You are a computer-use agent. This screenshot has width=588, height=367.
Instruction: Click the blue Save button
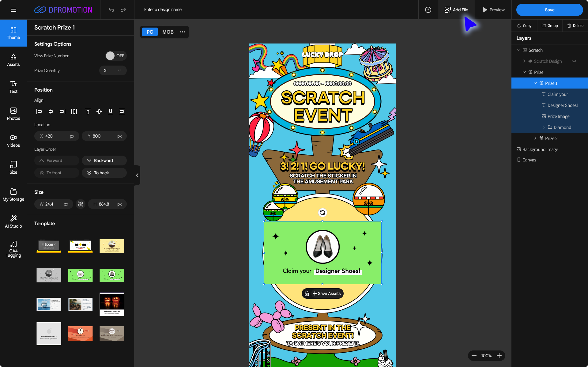[x=549, y=10]
